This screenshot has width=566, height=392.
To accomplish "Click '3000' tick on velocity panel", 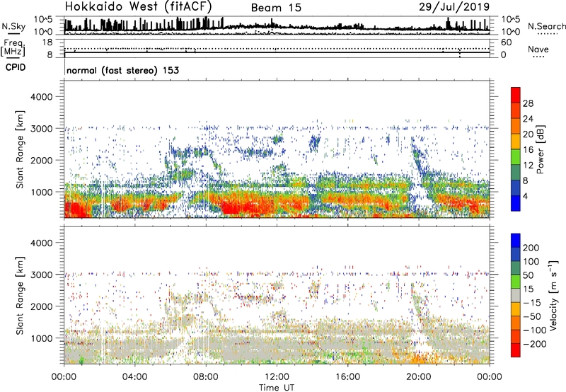I will 41,275.
